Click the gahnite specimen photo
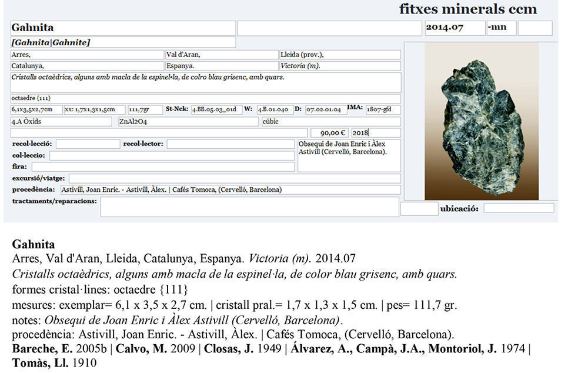The width and height of the screenshot is (588, 373). tap(482, 121)
